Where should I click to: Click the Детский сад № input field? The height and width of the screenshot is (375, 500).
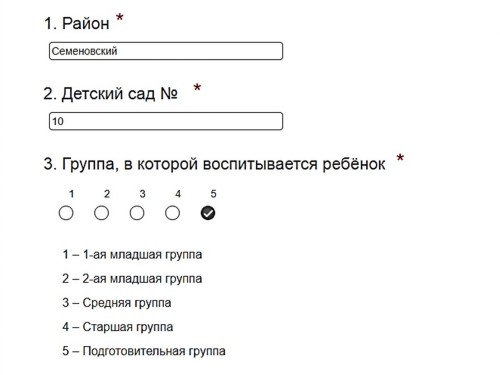pyautogui.click(x=166, y=121)
